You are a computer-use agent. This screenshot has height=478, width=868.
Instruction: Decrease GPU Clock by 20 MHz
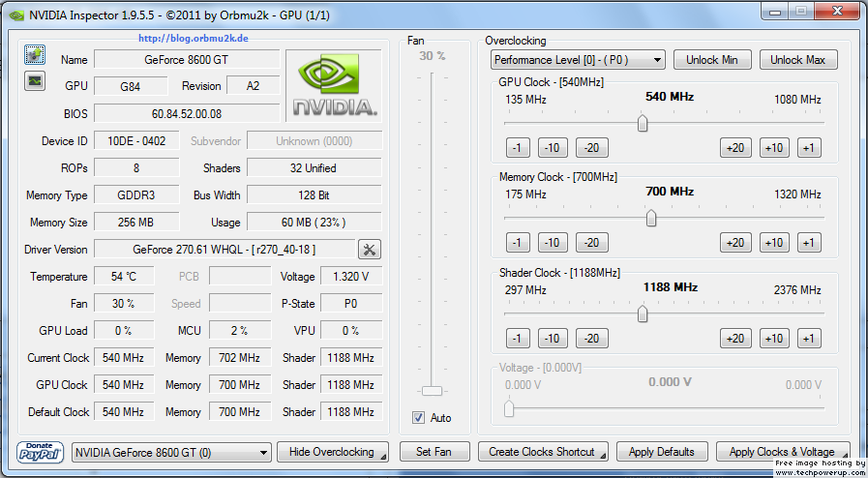[592, 148]
